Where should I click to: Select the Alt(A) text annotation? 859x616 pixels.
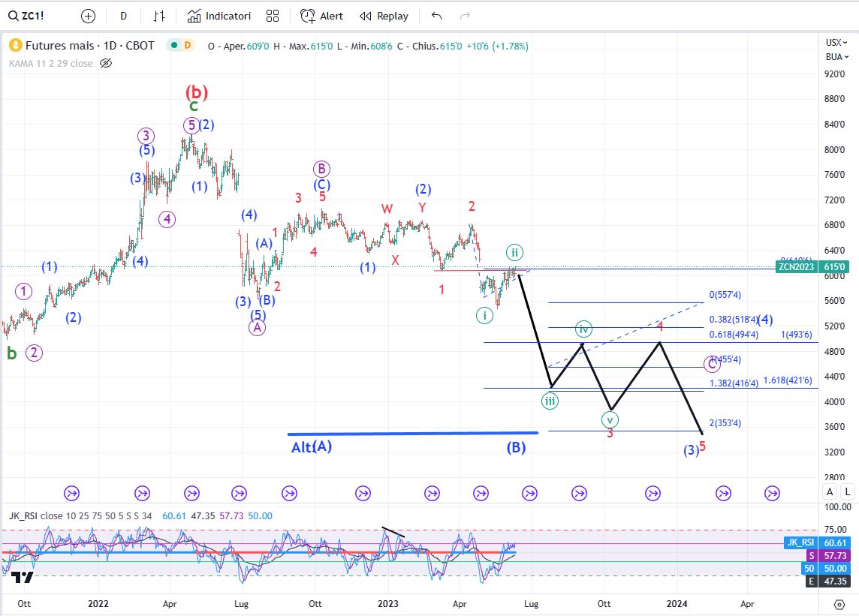[312, 446]
